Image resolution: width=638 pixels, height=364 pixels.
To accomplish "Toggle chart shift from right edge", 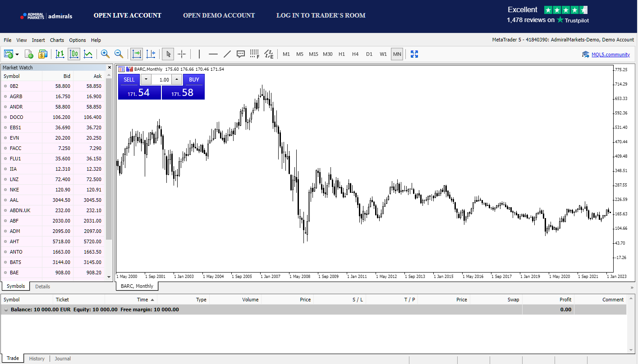I will pos(151,54).
